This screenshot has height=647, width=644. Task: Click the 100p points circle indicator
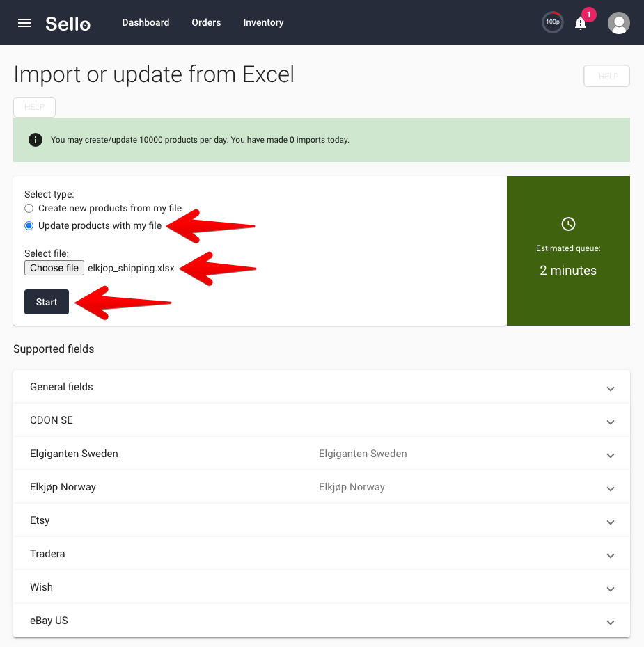552,22
